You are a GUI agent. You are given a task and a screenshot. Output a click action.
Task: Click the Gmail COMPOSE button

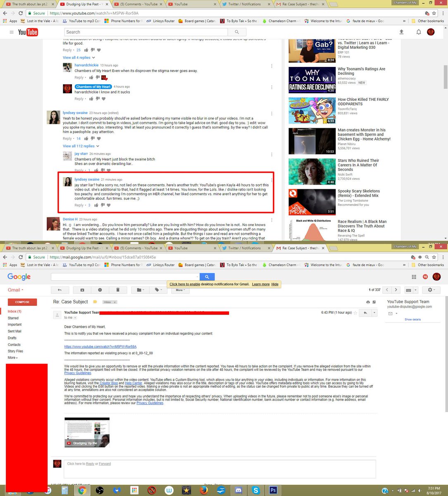(22, 302)
